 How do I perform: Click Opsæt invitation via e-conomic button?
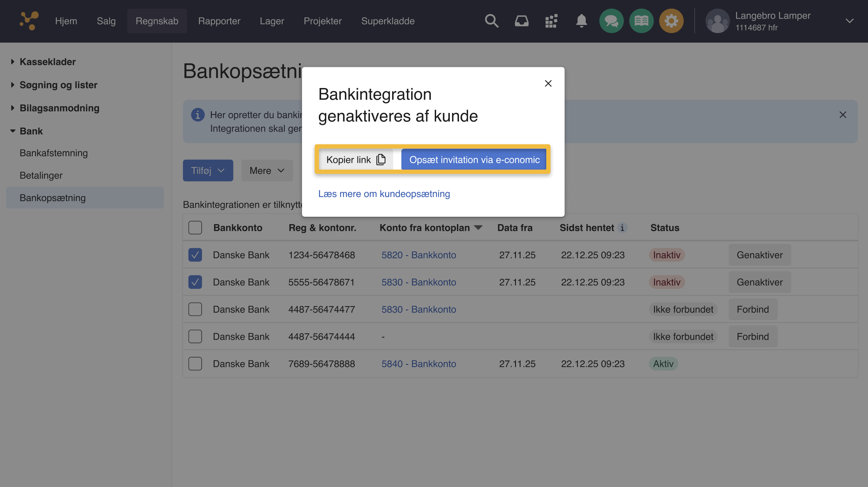pyautogui.click(x=474, y=160)
